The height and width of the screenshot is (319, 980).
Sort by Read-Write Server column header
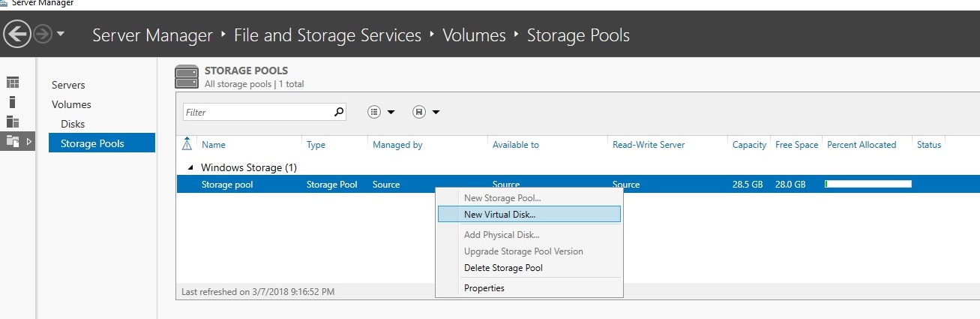pos(649,145)
